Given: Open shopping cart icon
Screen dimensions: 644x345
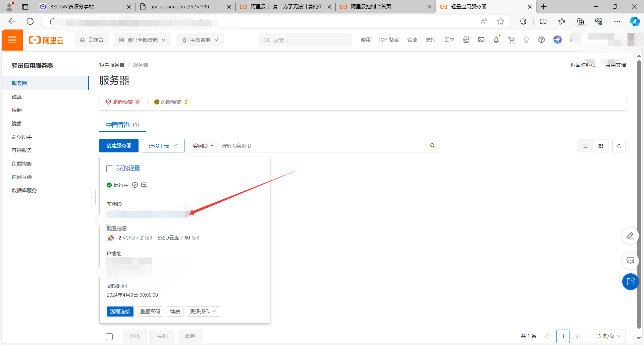Looking at the screenshot, I should point(511,40).
